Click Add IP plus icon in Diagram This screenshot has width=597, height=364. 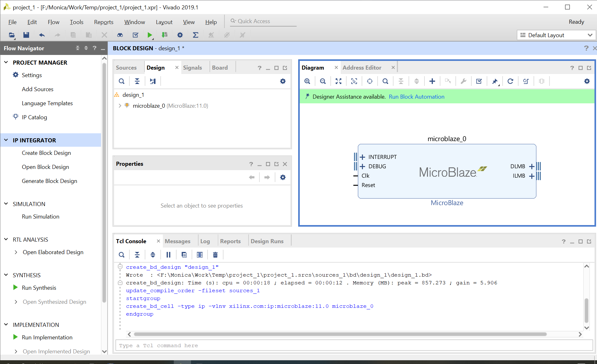pyautogui.click(x=432, y=81)
